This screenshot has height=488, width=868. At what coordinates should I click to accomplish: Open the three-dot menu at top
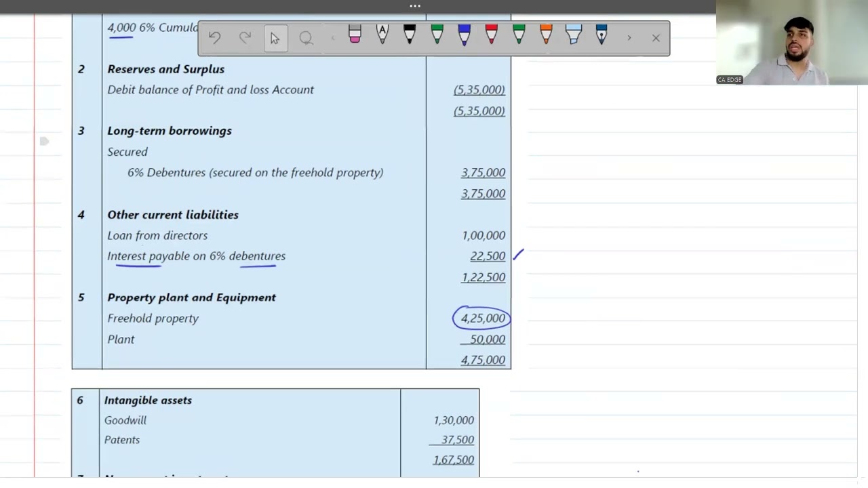[415, 6]
